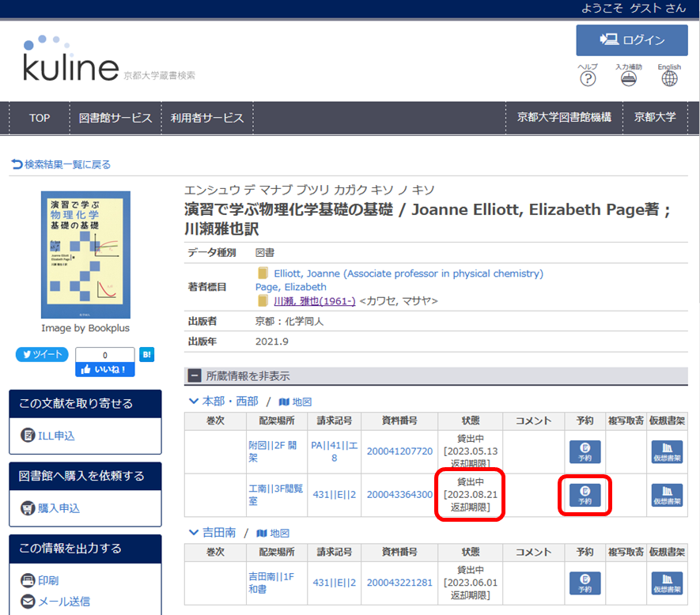The height and width of the screenshot is (615, 700).
Task: Return via 検索結果一覧に戻る link
Action: (61, 164)
